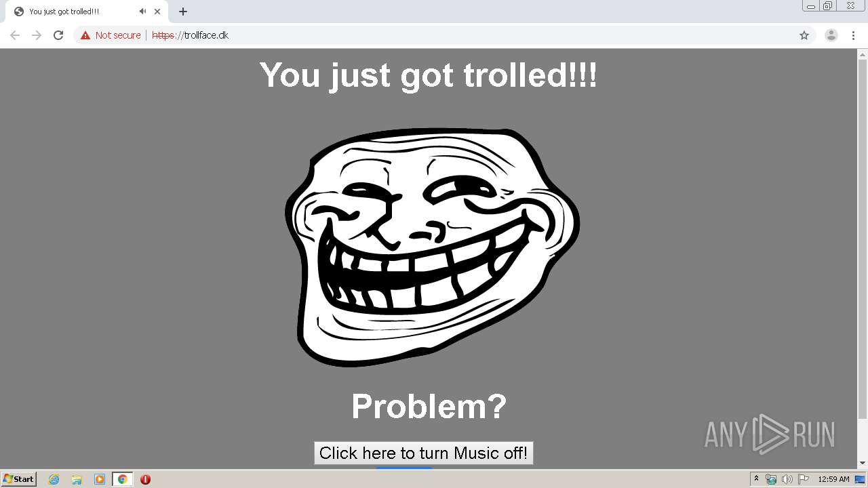Image resolution: width=868 pixels, height=488 pixels.
Task: Click 'Click here to turn Music off!' button
Action: 424,453
